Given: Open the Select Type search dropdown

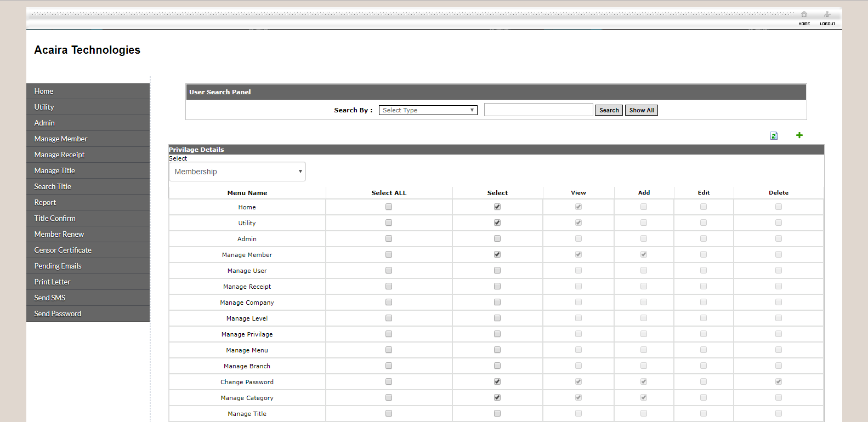Looking at the screenshot, I should pyautogui.click(x=428, y=110).
